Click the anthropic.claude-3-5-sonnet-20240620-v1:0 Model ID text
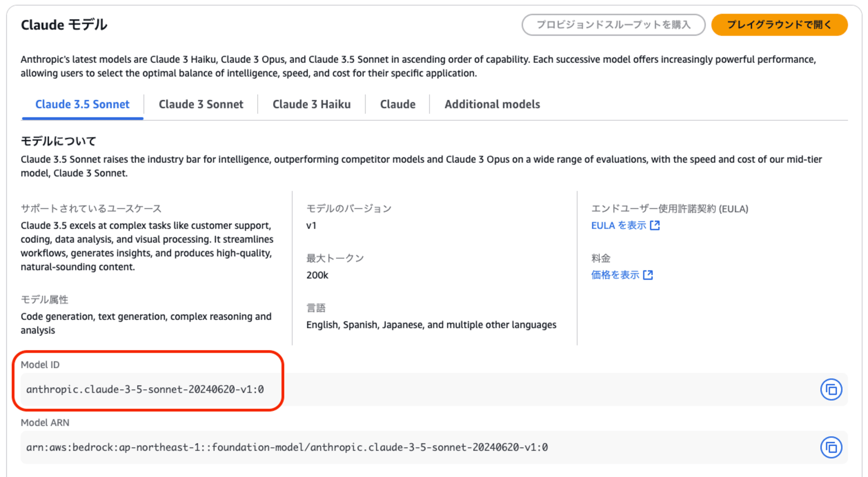This screenshot has height=477, width=868. click(145, 389)
